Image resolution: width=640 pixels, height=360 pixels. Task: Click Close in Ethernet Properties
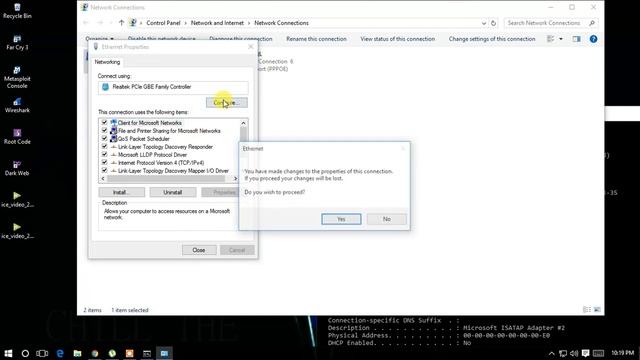(x=199, y=250)
